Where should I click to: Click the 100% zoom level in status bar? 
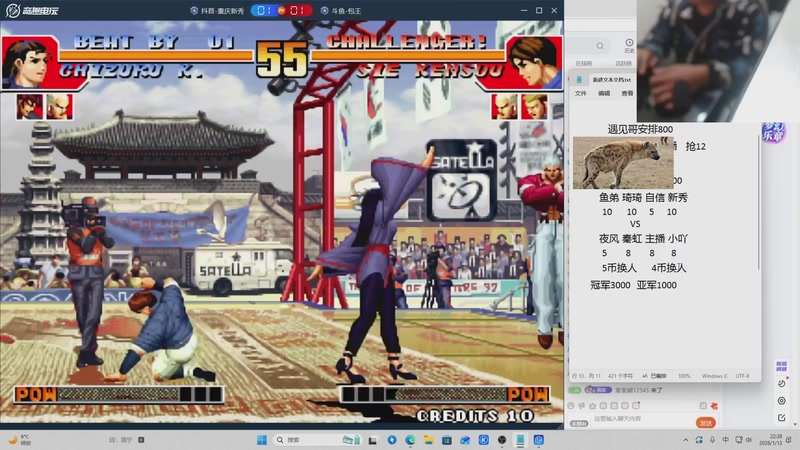[684, 376]
